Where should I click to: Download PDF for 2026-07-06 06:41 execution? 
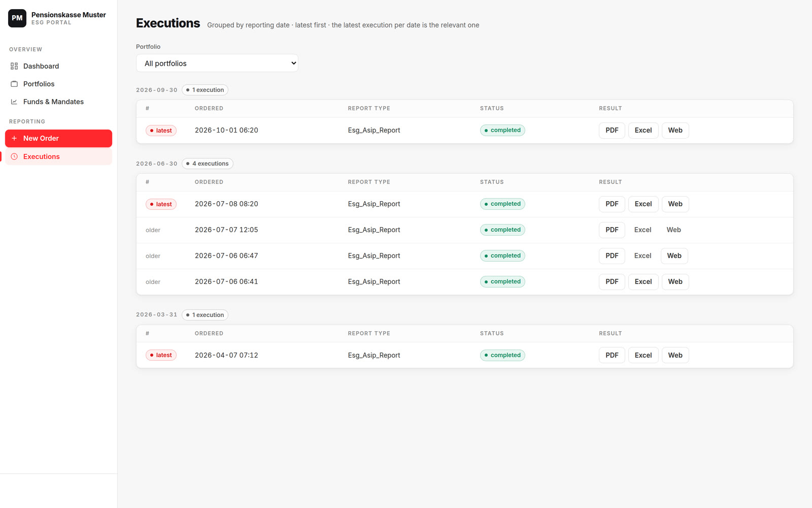click(x=612, y=282)
